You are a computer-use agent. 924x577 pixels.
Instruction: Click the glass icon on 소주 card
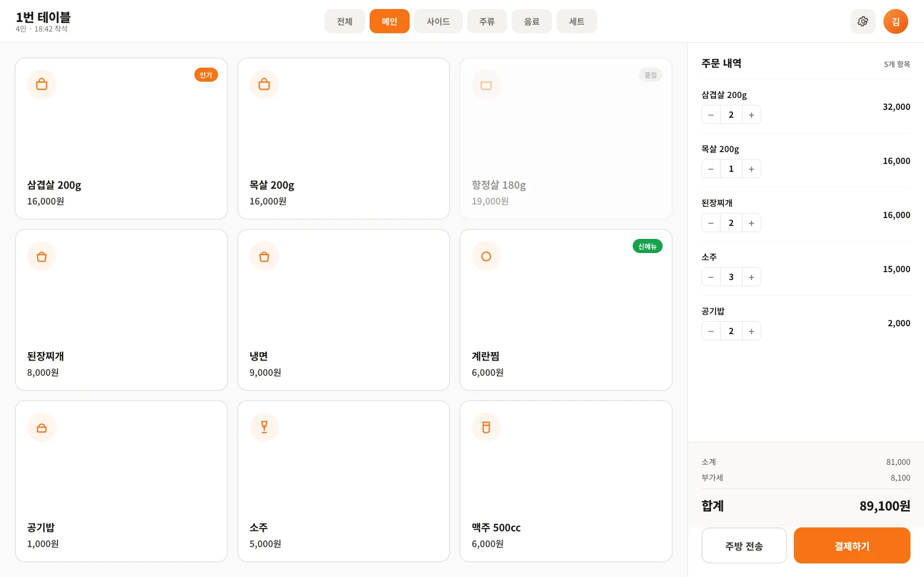click(264, 427)
